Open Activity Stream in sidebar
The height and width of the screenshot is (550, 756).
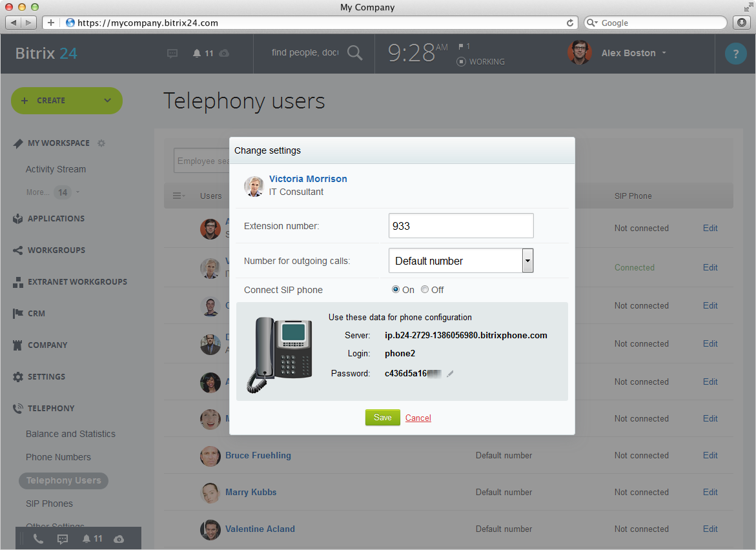56,169
